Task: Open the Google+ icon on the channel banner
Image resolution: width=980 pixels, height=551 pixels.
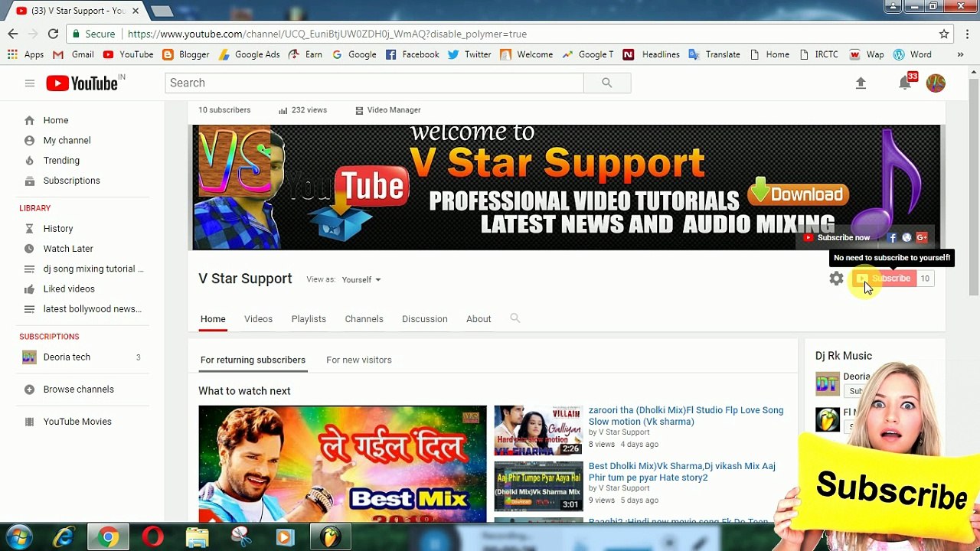Action: point(922,238)
